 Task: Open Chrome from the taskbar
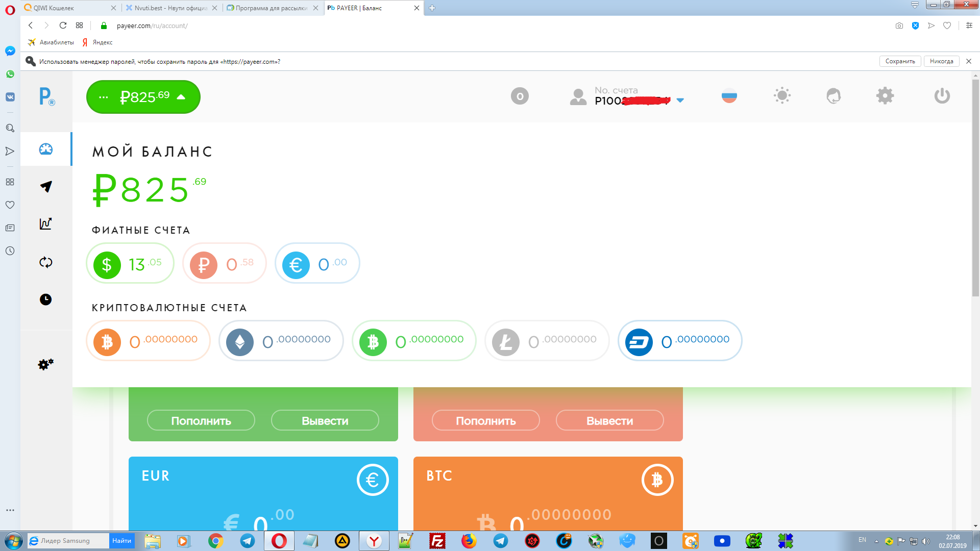click(x=216, y=541)
